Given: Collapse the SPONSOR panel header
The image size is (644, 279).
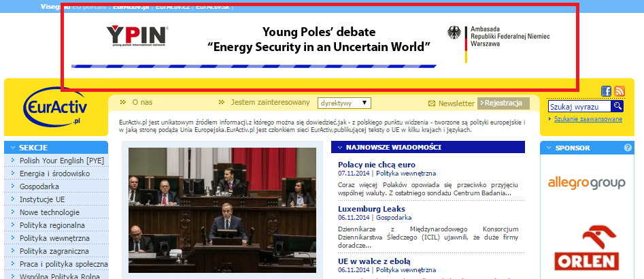Looking at the screenshot, I should pyautogui.click(x=587, y=148).
